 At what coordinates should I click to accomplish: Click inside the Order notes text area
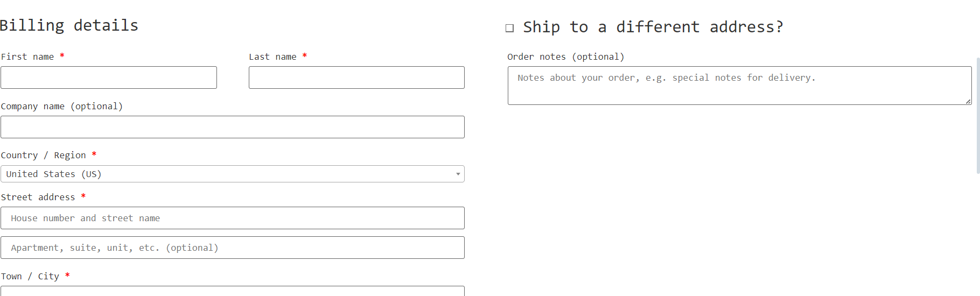[x=739, y=86]
